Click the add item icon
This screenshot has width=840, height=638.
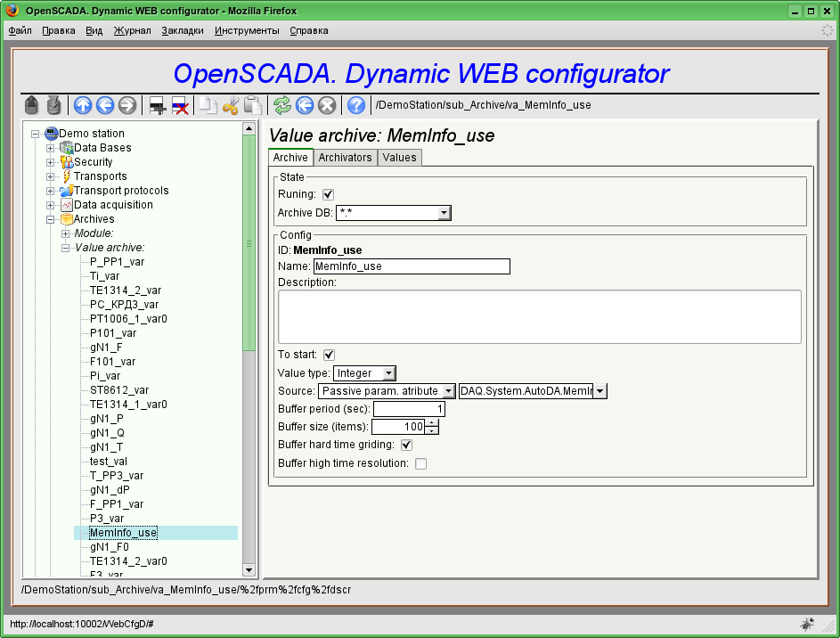[x=157, y=105]
